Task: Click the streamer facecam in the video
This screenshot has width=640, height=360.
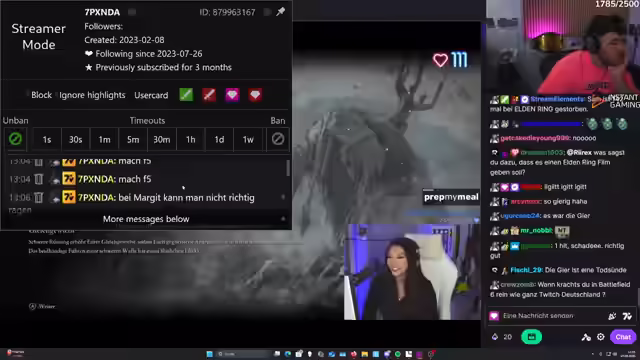Action: click(412, 272)
